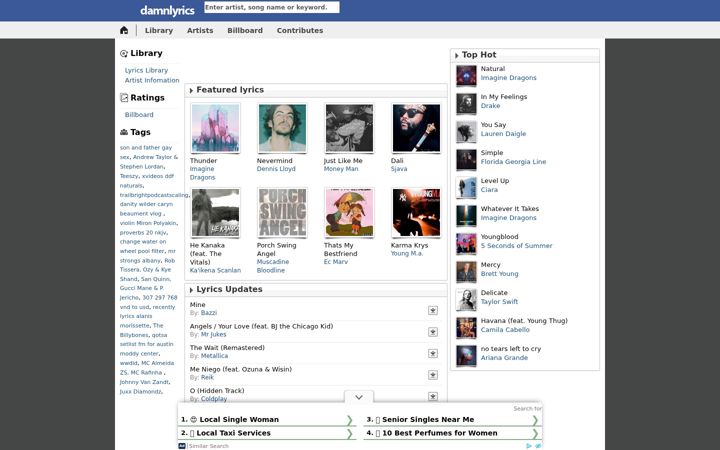Click the Thats My Bestfriend thumbnail

(x=349, y=213)
